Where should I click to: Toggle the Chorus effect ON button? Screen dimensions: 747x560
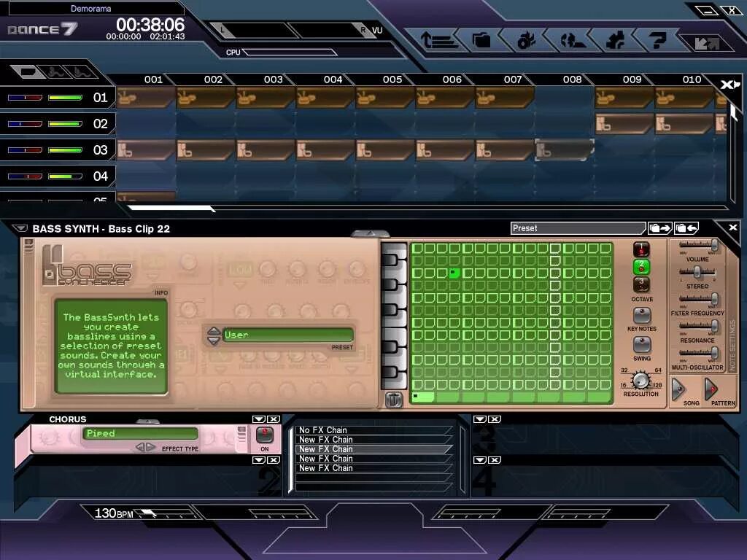tap(264, 435)
